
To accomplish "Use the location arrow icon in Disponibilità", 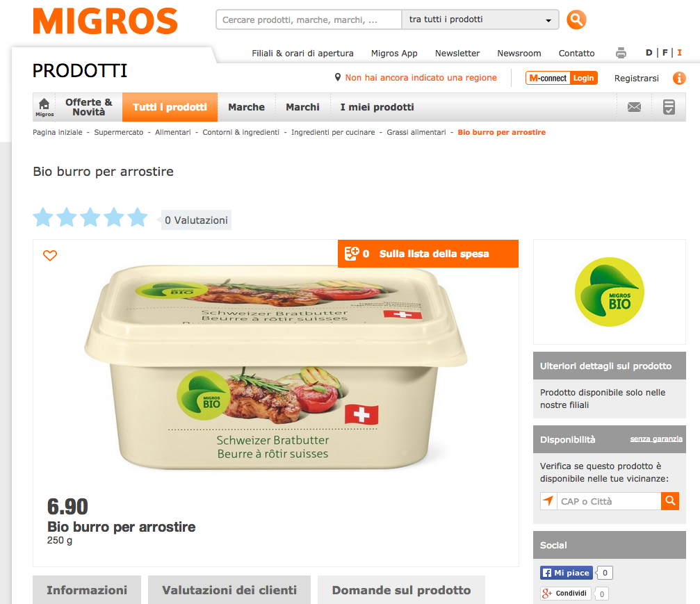I will click(x=548, y=501).
